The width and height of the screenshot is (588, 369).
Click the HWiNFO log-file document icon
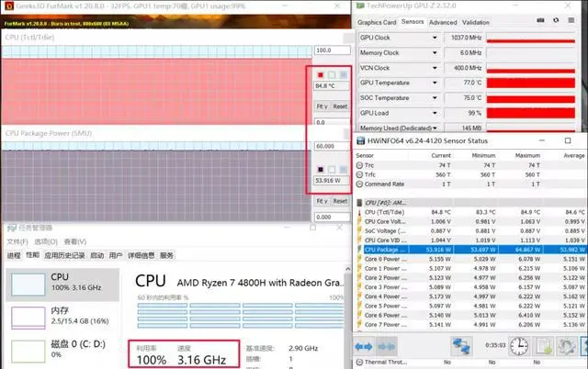(543, 346)
